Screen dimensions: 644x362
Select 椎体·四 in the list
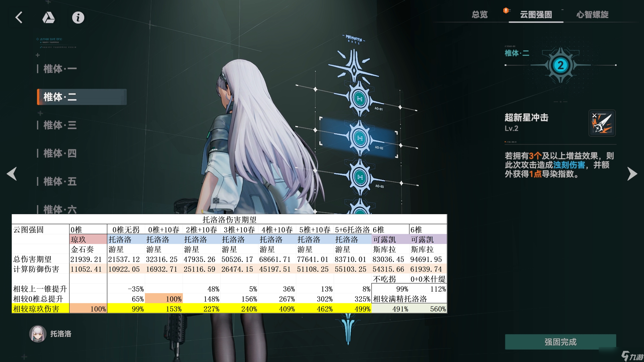pos(60,153)
